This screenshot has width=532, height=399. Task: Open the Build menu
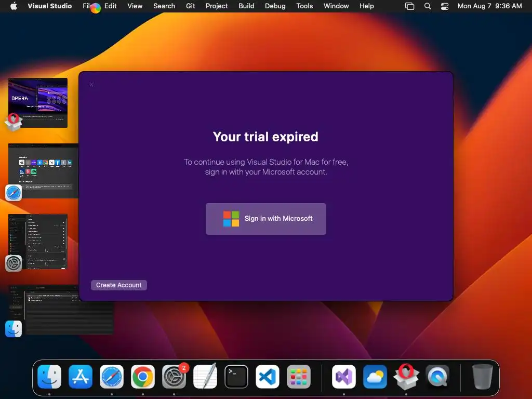pos(246,6)
